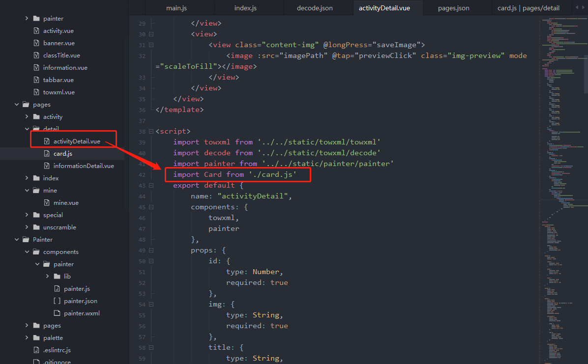Open the pages.json tab
This screenshot has height=364, width=588.
tap(453, 8)
